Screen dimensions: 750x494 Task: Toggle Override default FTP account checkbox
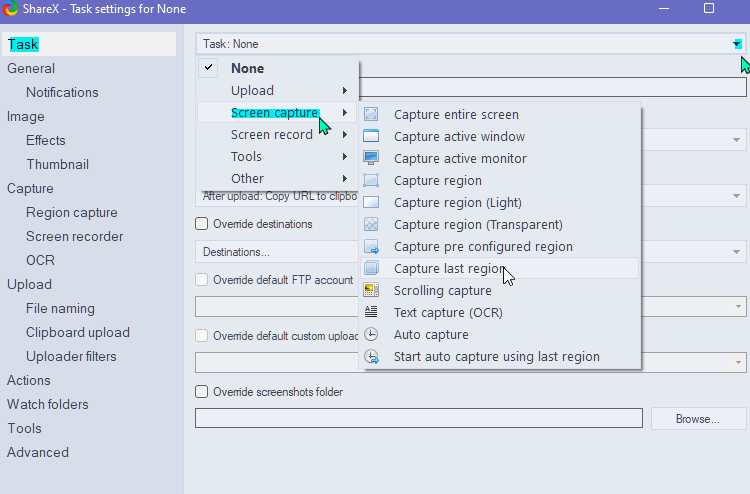point(201,280)
